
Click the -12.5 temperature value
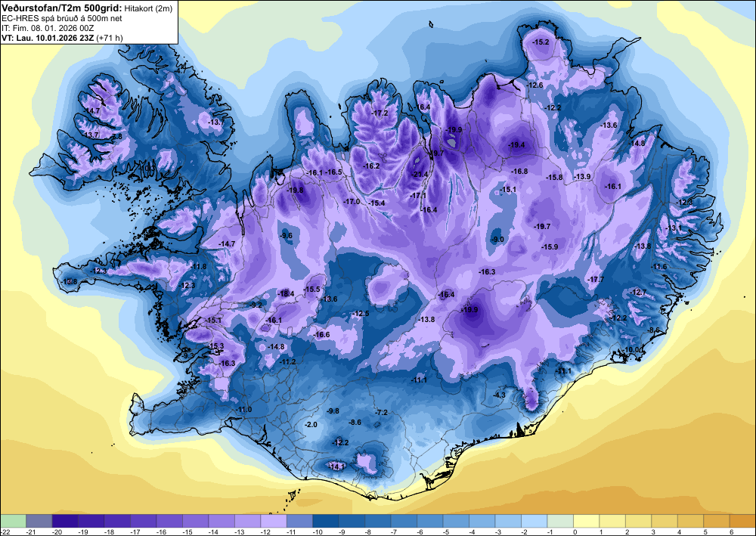(x=361, y=313)
